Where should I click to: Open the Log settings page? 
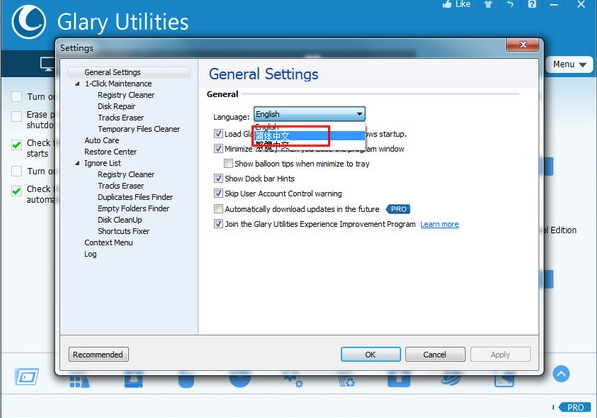[x=91, y=254]
